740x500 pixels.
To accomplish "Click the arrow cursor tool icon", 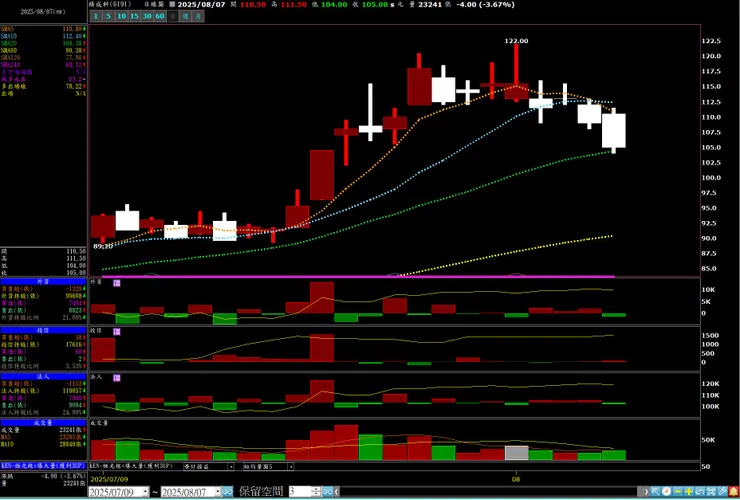I will (655, 491).
